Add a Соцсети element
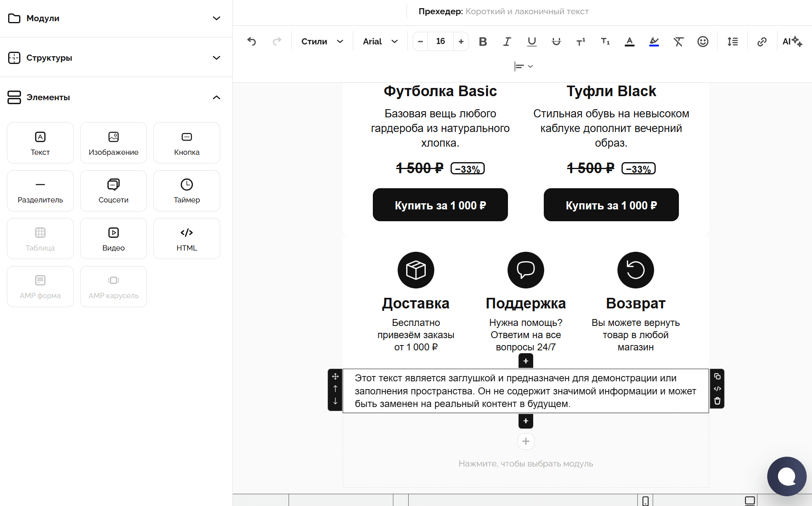This screenshot has width=812, height=506. (114, 191)
